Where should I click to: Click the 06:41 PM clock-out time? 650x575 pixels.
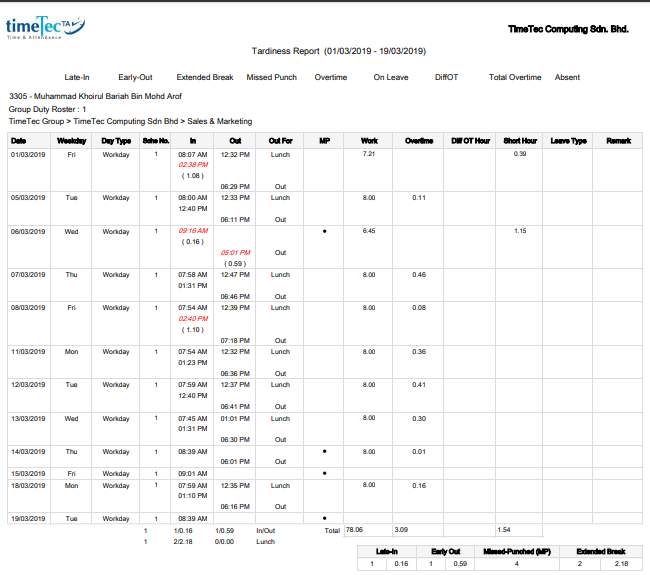coord(235,407)
